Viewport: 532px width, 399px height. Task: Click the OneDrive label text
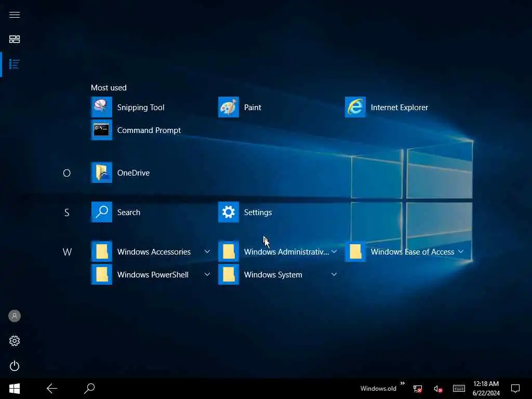(x=134, y=172)
